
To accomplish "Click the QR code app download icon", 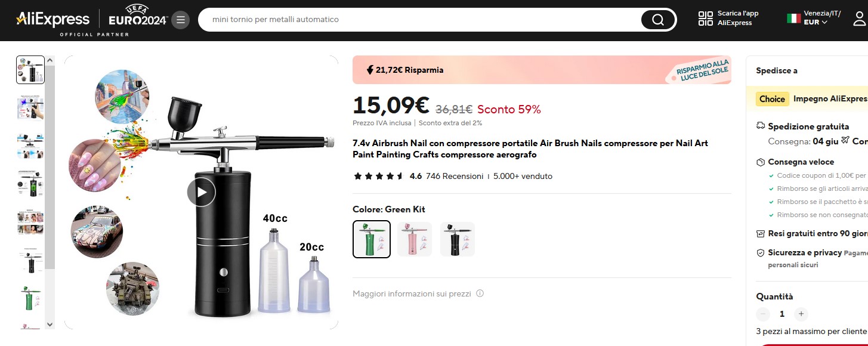I will [x=706, y=18].
